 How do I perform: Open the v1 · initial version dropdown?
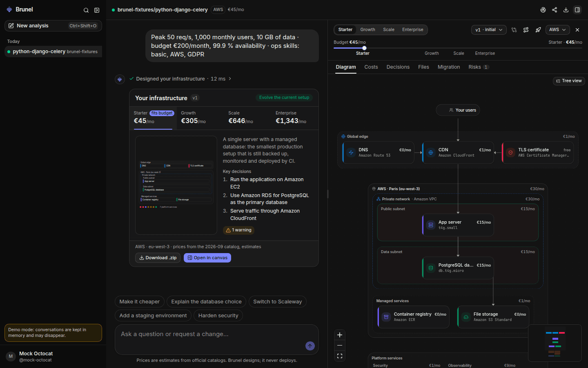[489, 30]
